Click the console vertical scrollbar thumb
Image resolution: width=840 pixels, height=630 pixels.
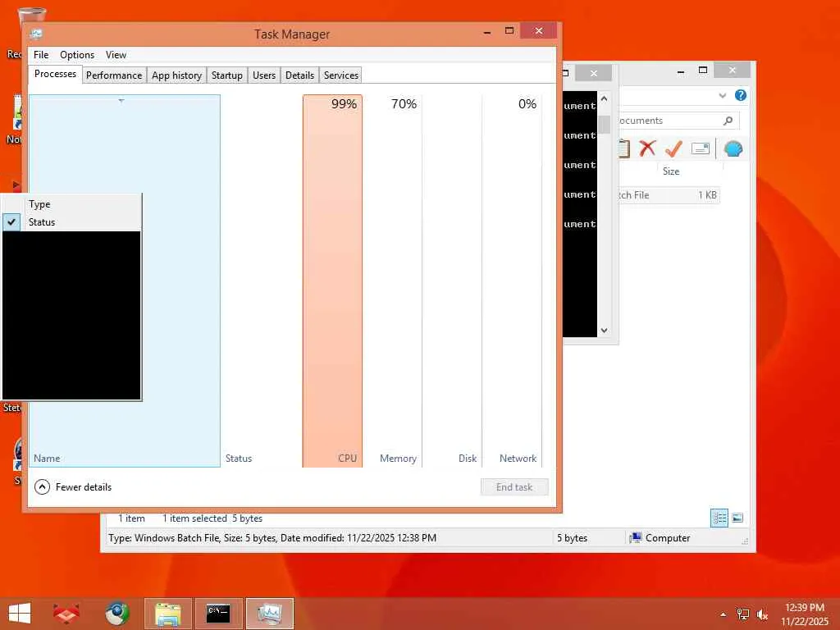(x=604, y=125)
